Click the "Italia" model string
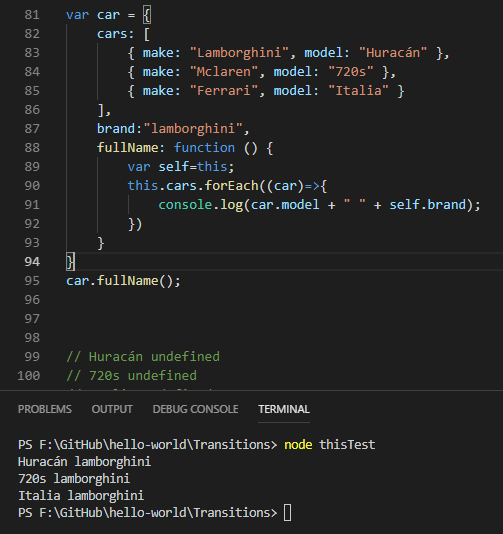Viewport: 503px width, 534px height. [358, 91]
